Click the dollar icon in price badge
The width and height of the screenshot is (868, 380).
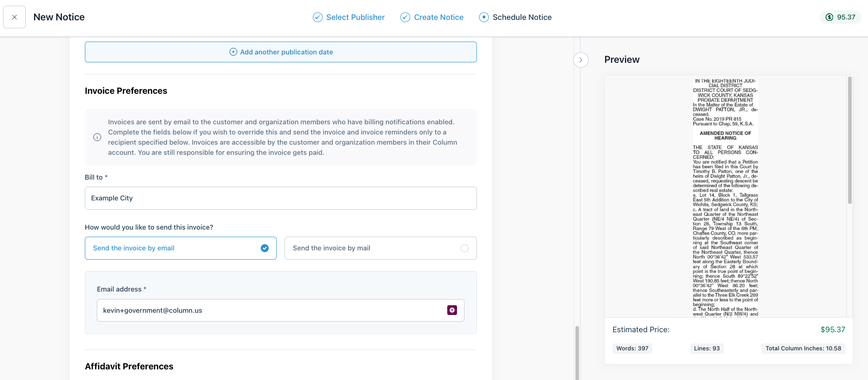click(x=830, y=17)
